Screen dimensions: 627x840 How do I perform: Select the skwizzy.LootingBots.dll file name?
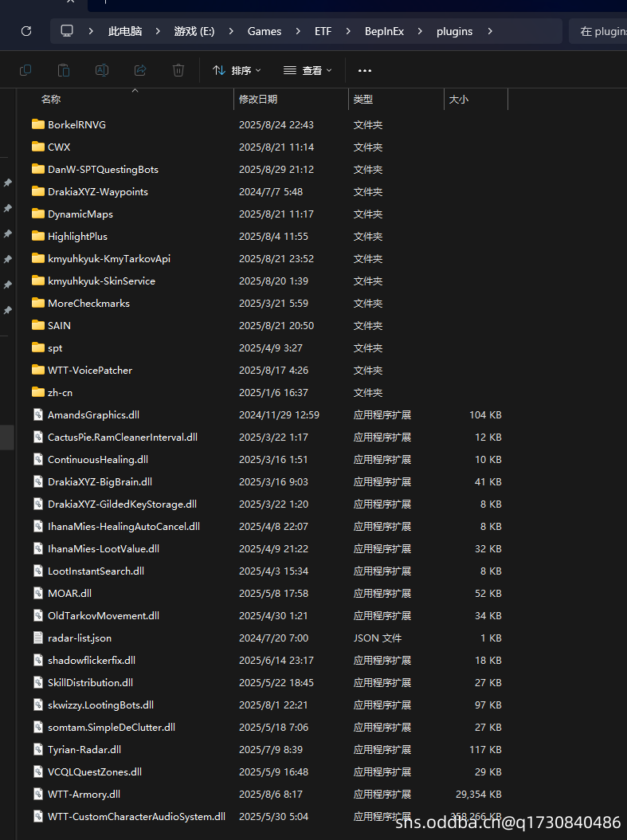coord(100,705)
